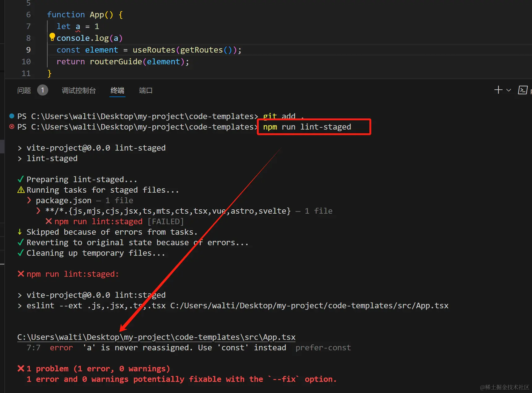Click '7:7 error' location in terminal output
The height and width of the screenshot is (393, 532).
pos(50,348)
